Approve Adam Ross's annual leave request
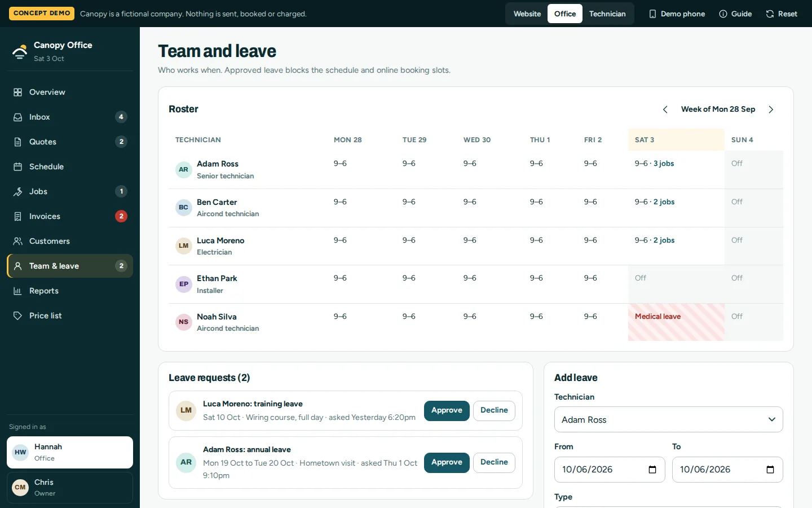Image resolution: width=812 pixels, height=508 pixels. pyautogui.click(x=447, y=462)
